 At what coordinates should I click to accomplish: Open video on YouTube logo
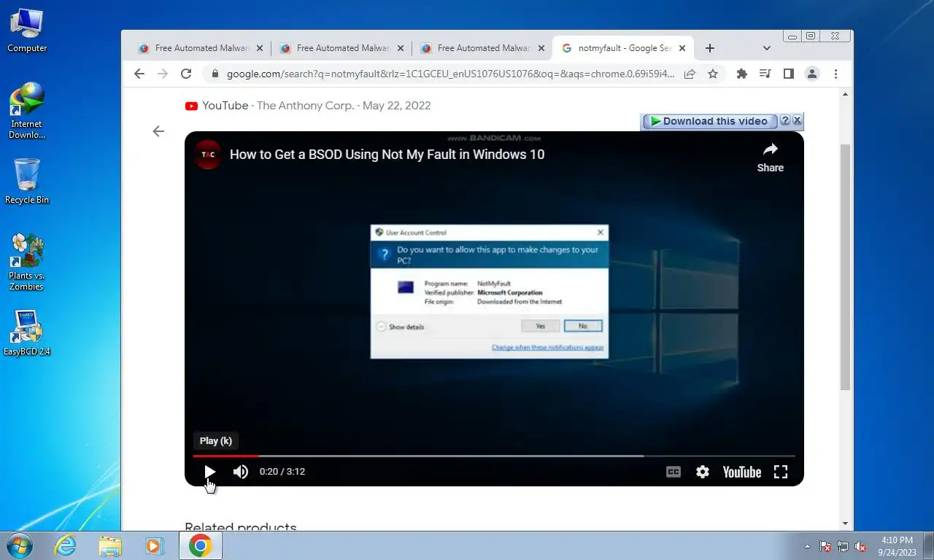pos(742,472)
